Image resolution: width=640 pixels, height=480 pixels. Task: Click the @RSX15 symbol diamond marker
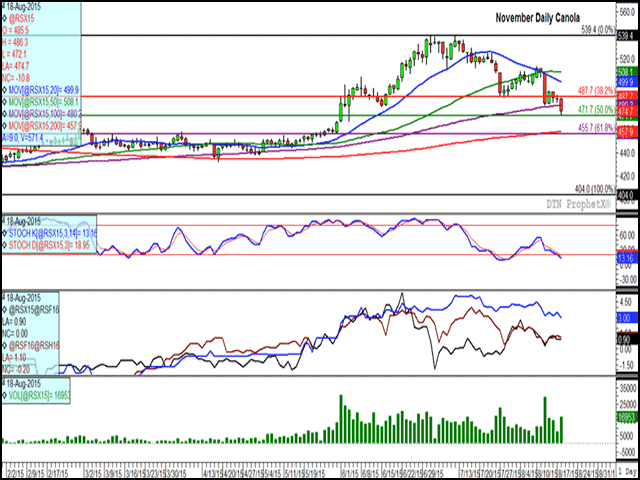(x=6, y=17)
